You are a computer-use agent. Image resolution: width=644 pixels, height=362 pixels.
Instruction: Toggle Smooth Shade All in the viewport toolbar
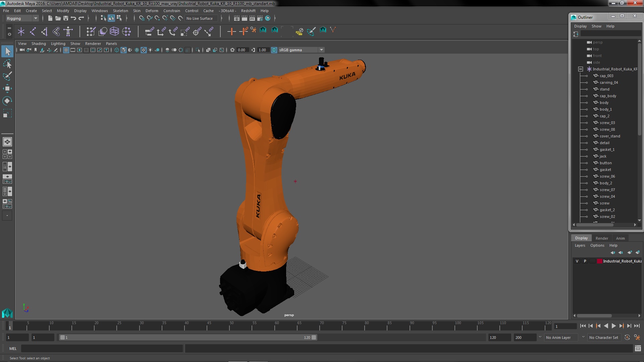point(123,50)
